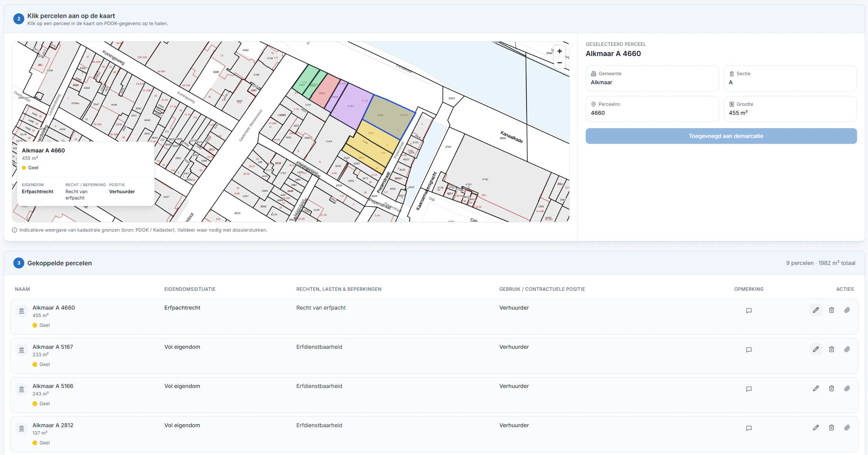Image resolution: width=868 pixels, height=455 pixels.
Task: Delete the Alkmaar A 5166 parcel row
Action: click(832, 388)
